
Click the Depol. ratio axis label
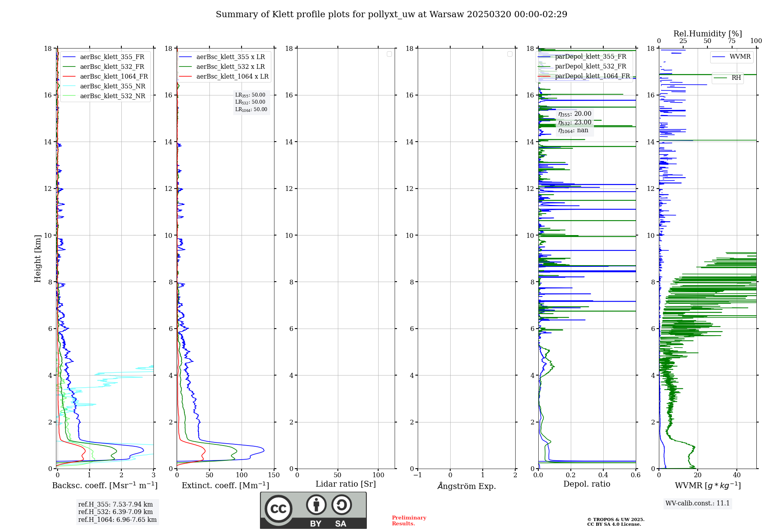point(587,484)
